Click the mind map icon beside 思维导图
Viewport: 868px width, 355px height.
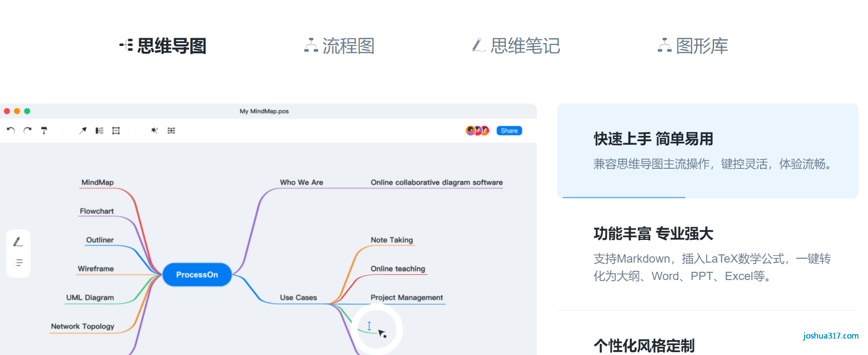(126, 45)
